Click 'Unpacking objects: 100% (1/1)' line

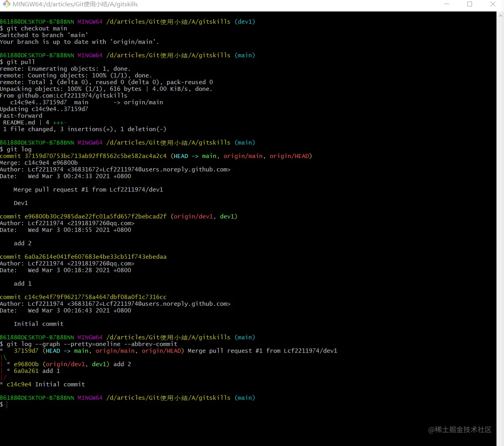click(x=106, y=89)
